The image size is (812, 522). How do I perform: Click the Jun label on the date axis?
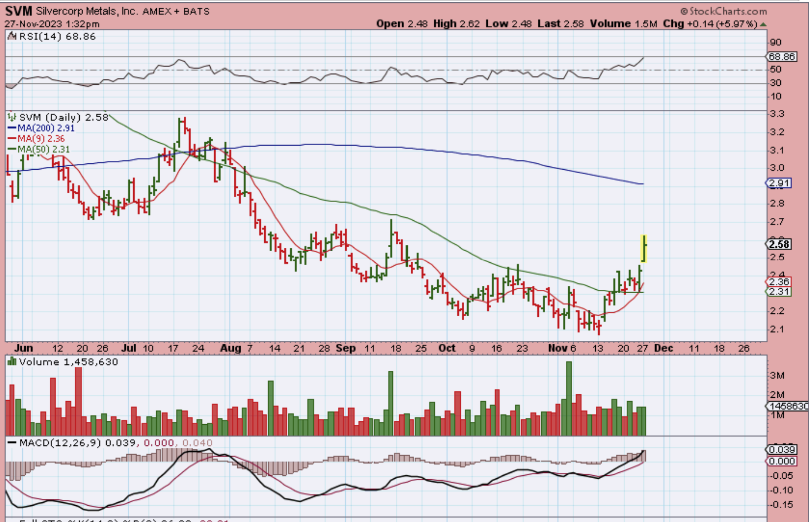[24, 348]
